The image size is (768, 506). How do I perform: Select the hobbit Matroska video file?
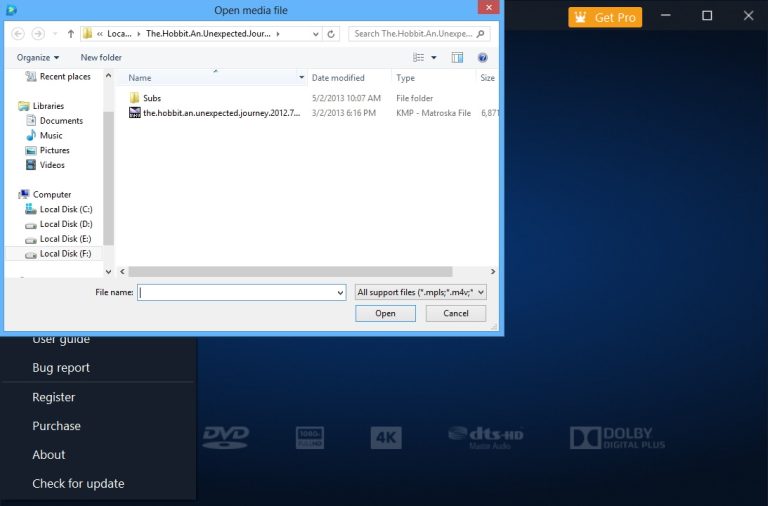click(220, 113)
